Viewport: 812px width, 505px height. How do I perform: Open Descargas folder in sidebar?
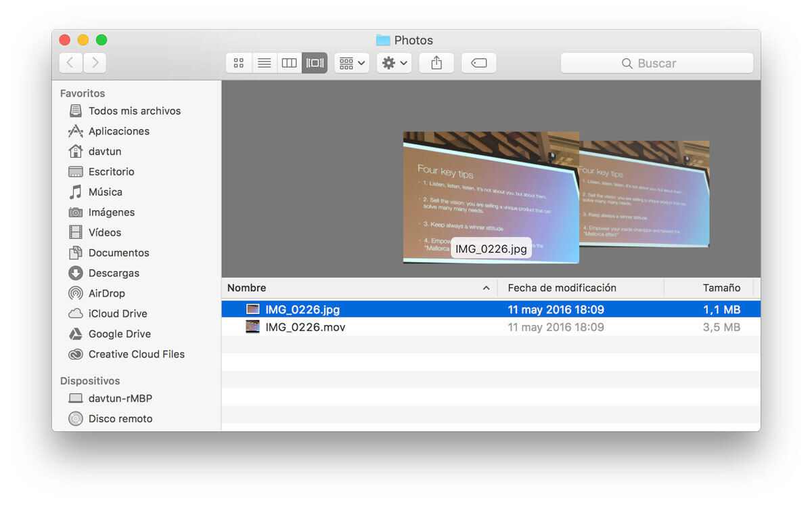click(x=114, y=273)
